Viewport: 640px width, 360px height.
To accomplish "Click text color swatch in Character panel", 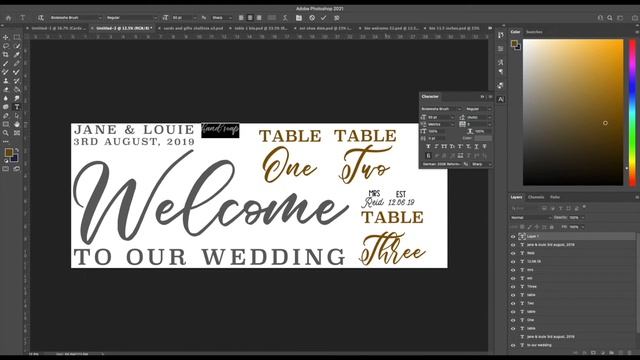I will [x=483, y=138].
